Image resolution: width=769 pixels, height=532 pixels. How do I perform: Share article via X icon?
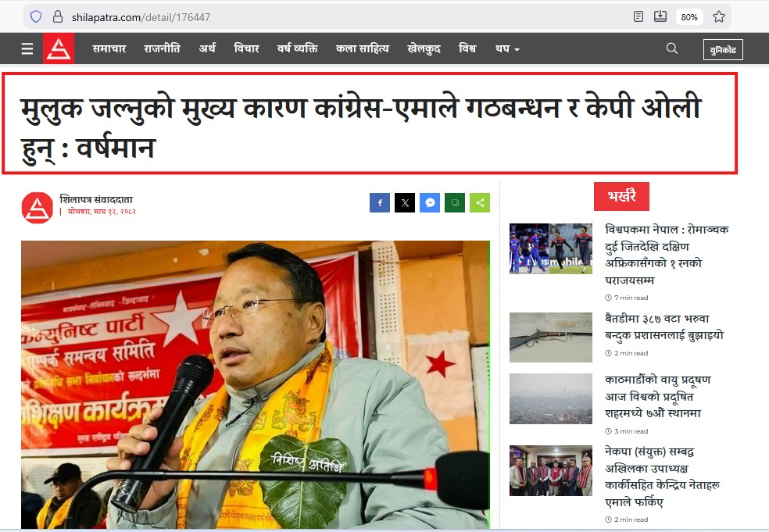click(405, 203)
